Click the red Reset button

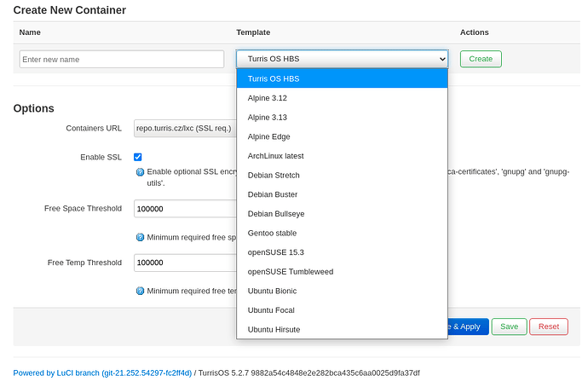549,326
